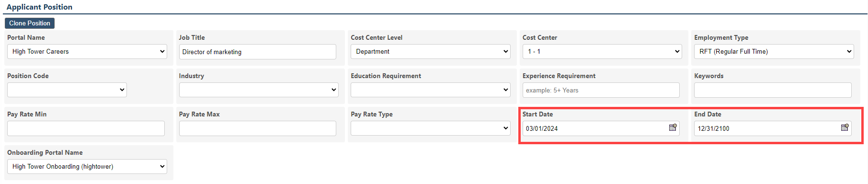
Task: Expand the Pay Rate Type dropdown
Action: click(431, 128)
